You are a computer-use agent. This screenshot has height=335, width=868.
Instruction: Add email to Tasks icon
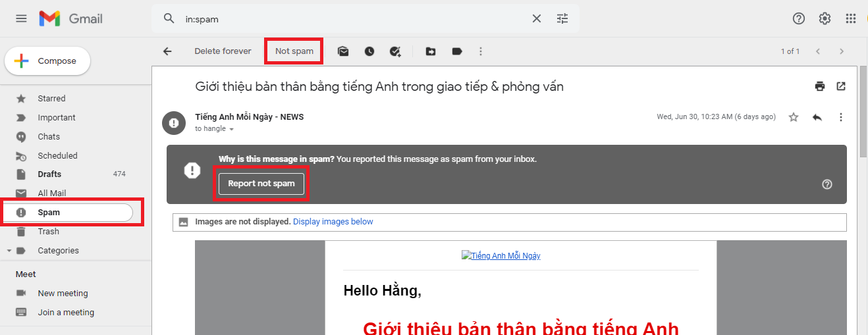[395, 51]
